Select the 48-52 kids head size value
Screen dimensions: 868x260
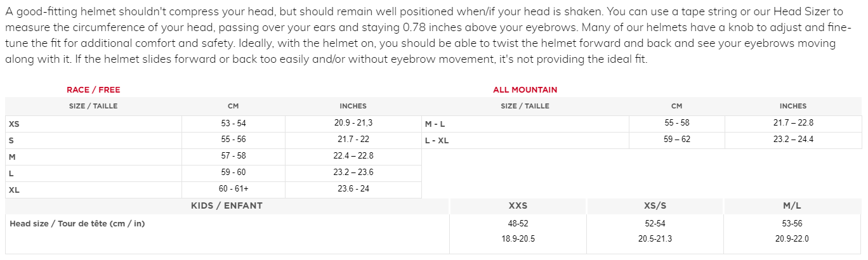click(518, 223)
